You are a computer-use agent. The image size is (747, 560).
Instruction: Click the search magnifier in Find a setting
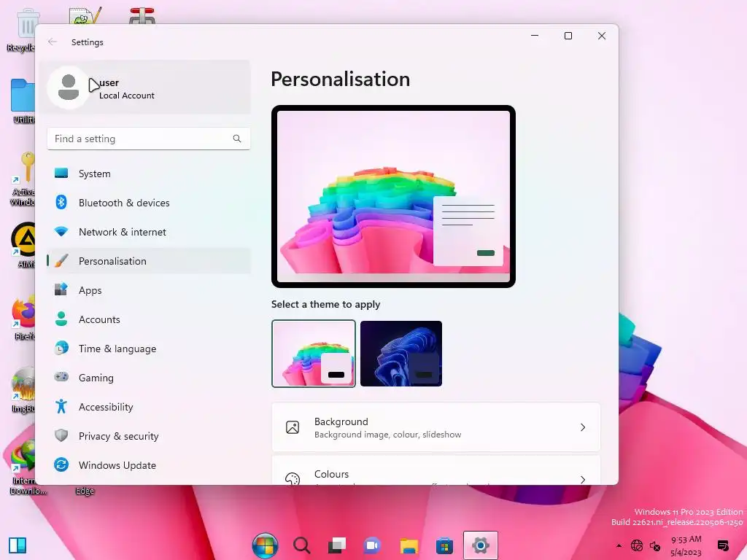(237, 139)
